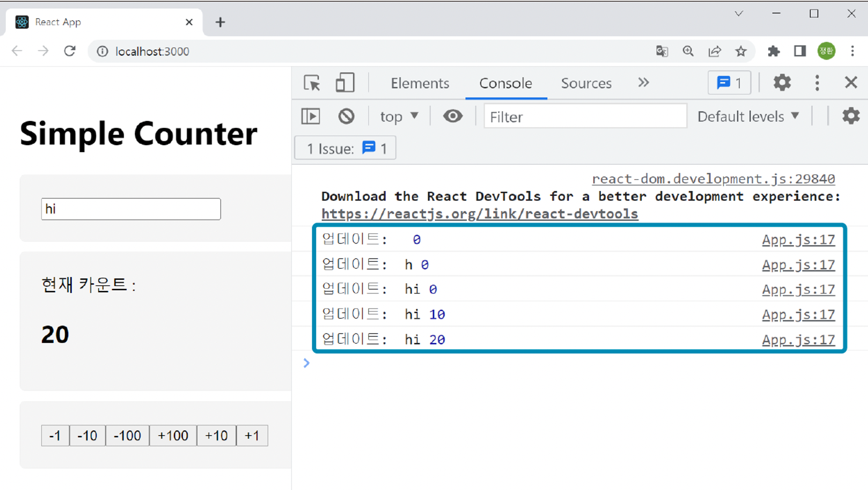The height and width of the screenshot is (490, 868).
Task: Open the green profile avatar
Action: click(826, 51)
